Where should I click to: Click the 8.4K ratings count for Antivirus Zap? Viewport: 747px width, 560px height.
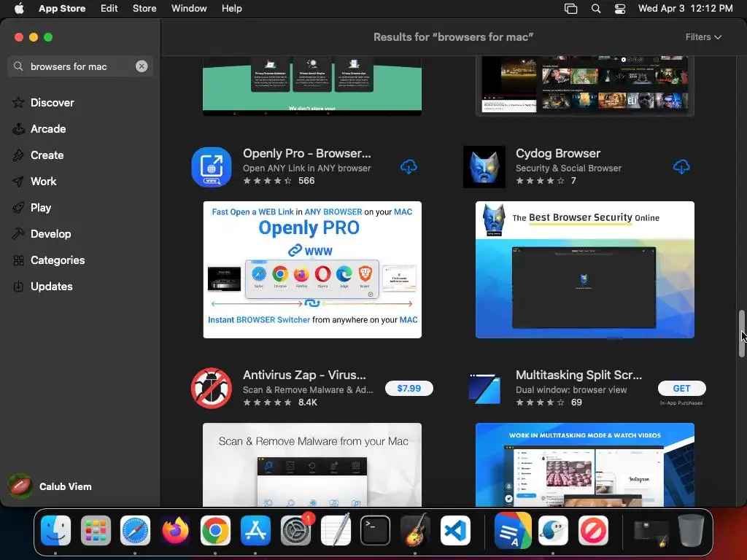point(308,402)
